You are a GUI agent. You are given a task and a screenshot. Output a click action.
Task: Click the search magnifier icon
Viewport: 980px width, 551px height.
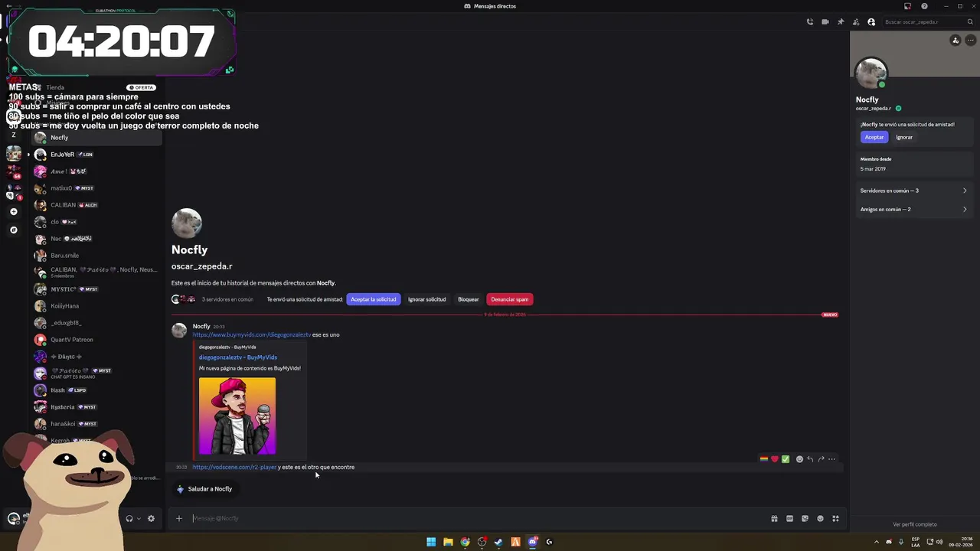[x=970, y=22]
